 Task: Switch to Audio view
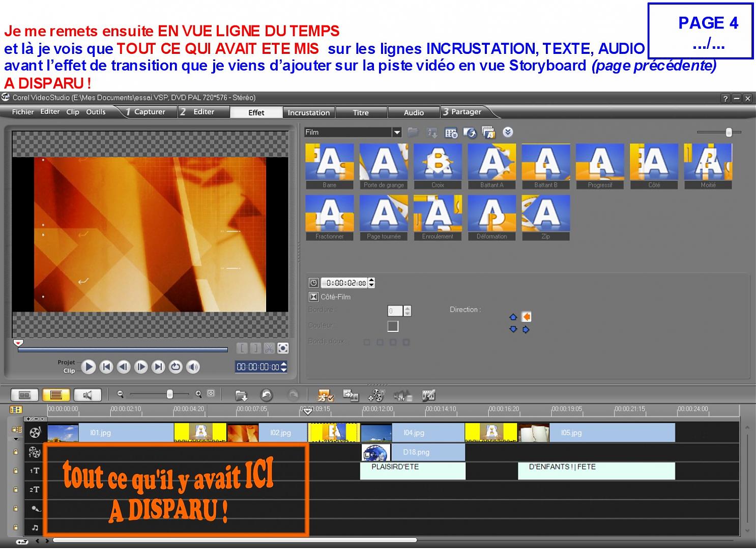[x=88, y=394]
